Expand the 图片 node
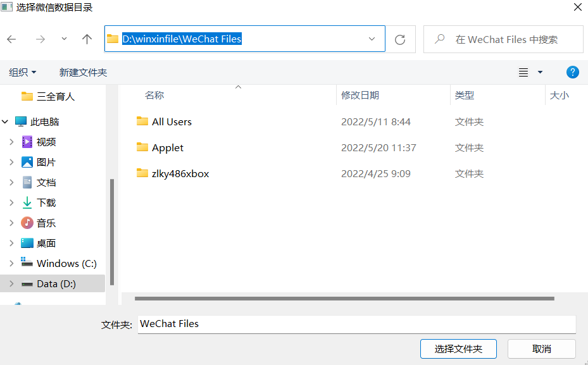 pyautogui.click(x=11, y=162)
